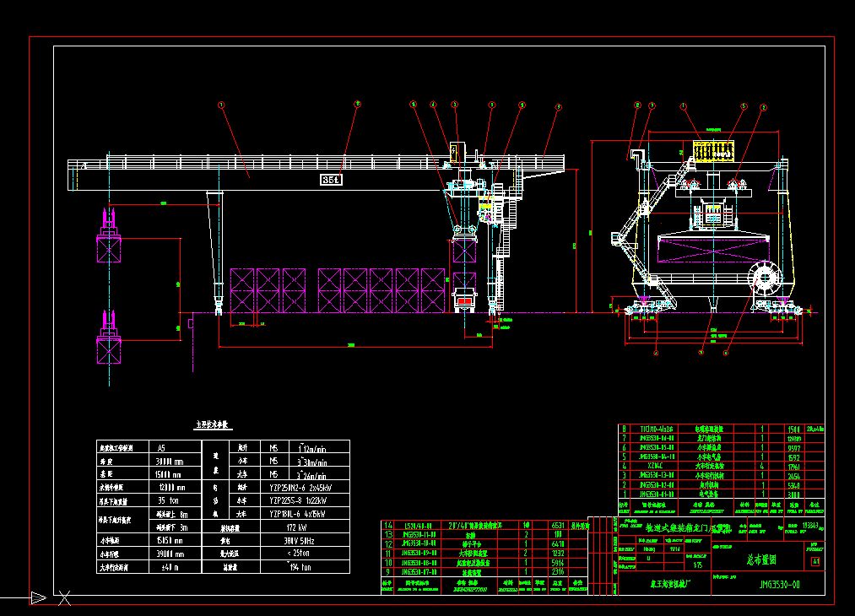Click the '1:75' scale value in title block
This screenshot has width=855, height=616.
(697, 565)
